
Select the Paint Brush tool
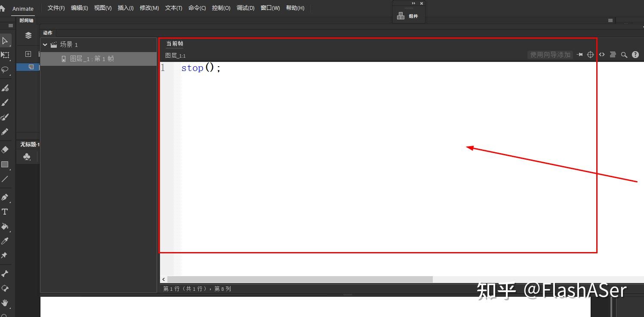click(x=5, y=117)
